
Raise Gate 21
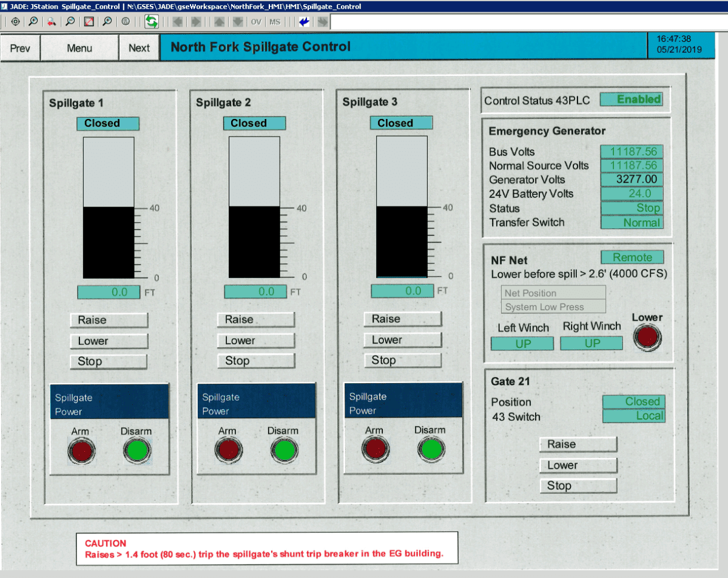(578, 444)
